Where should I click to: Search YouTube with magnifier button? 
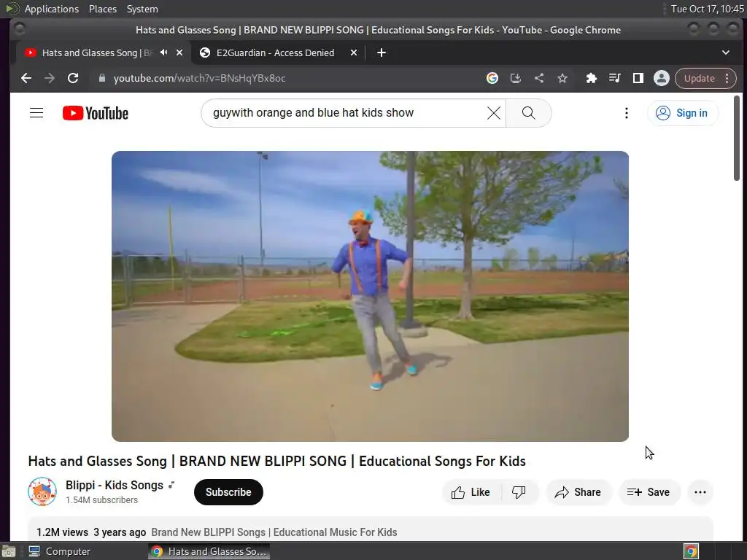point(528,113)
